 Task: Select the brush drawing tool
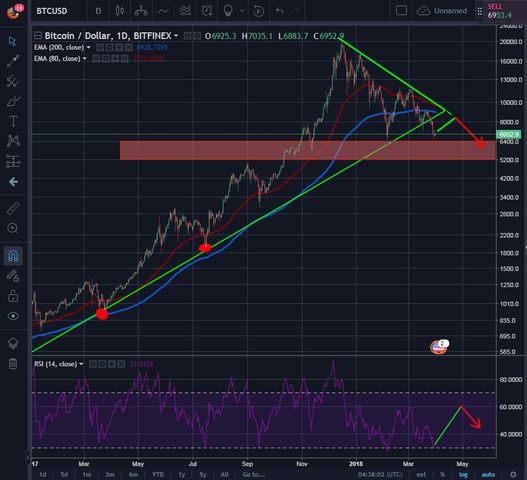pyautogui.click(x=13, y=101)
